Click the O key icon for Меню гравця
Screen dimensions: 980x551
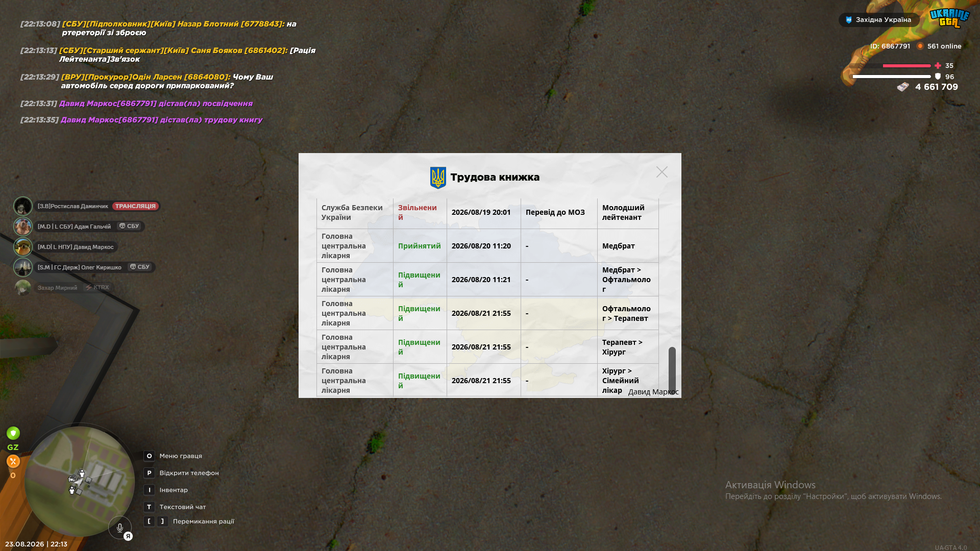[x=149, y=456]
